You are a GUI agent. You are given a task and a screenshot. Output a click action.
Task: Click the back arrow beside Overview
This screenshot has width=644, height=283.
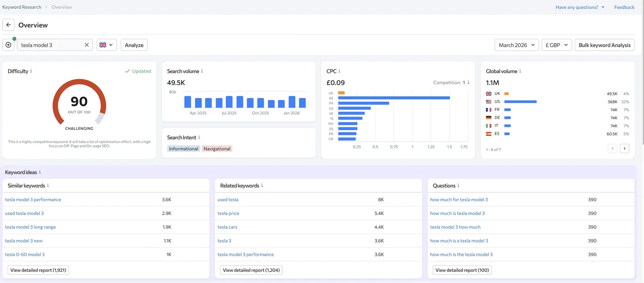pos(8,25)
